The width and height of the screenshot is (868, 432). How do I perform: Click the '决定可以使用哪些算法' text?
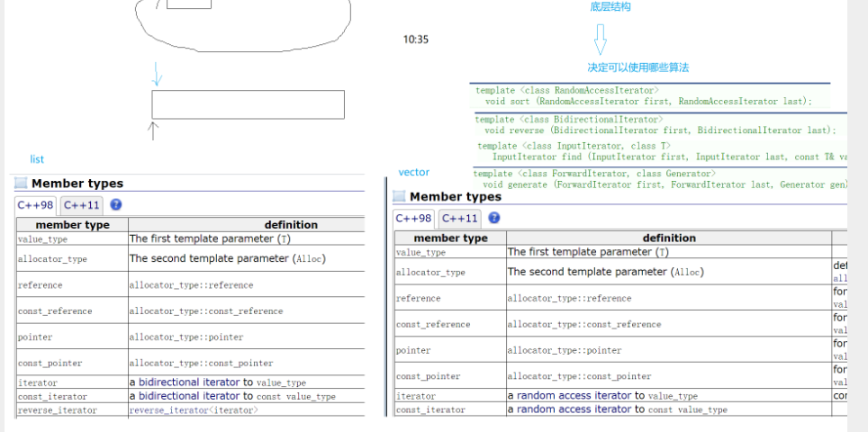pyautogui.click(x=638, y=67)
